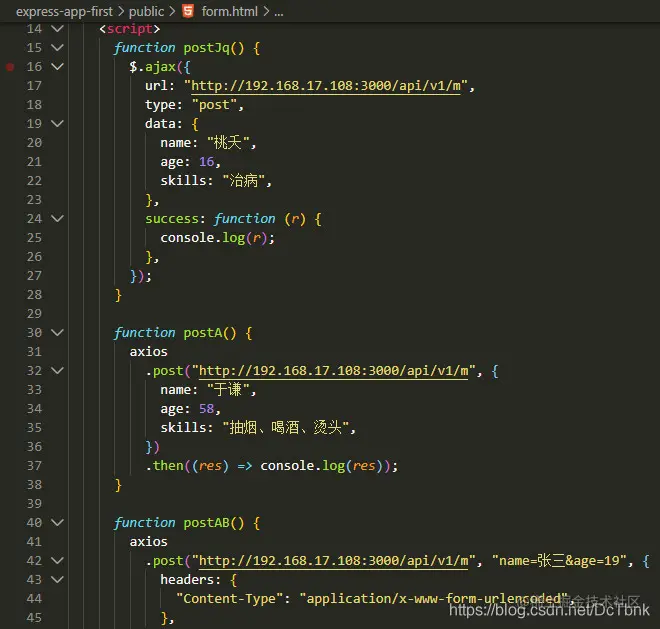The width and height of the screenshot is (660, 629).
Task: Click the script tag text on line 14
Action: coord(129,29)
